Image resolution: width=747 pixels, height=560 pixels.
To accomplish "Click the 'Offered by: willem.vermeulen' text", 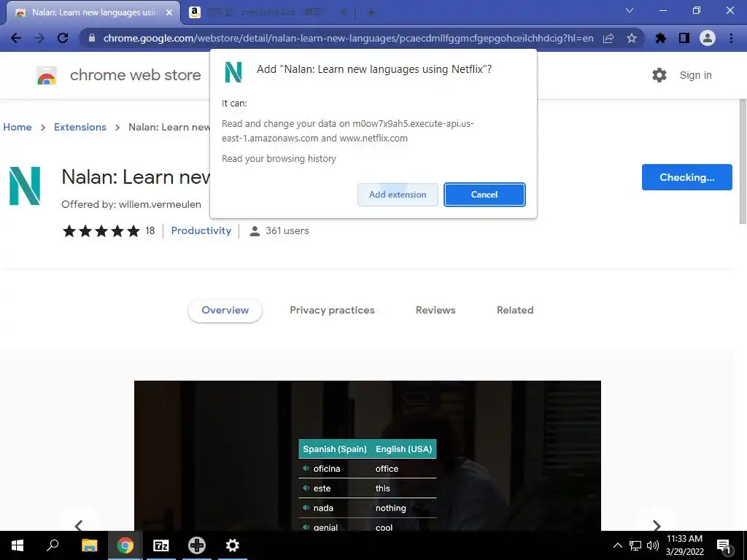I will point(131,204).
